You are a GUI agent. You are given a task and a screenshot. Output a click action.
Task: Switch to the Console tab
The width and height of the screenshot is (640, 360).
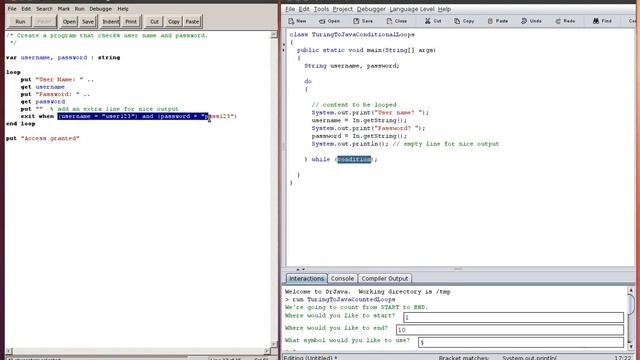coord(342,278)
